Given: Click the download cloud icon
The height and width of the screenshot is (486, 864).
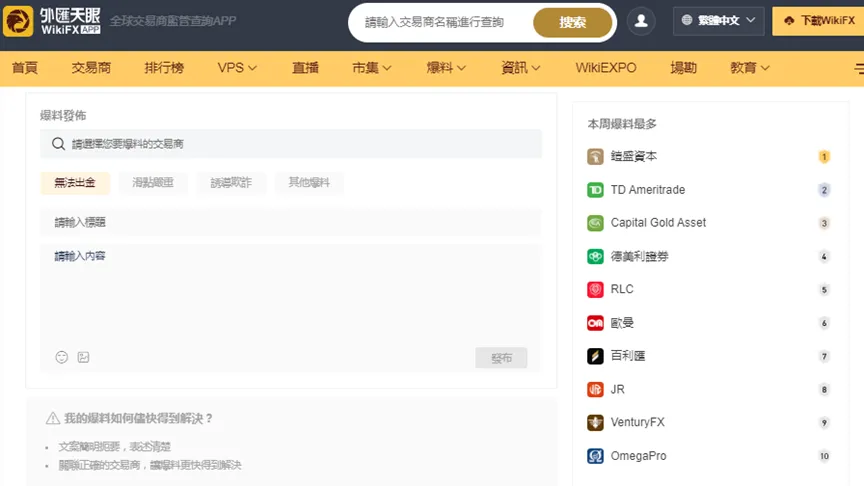Looking at the screenshot, I should pos(789,21).
